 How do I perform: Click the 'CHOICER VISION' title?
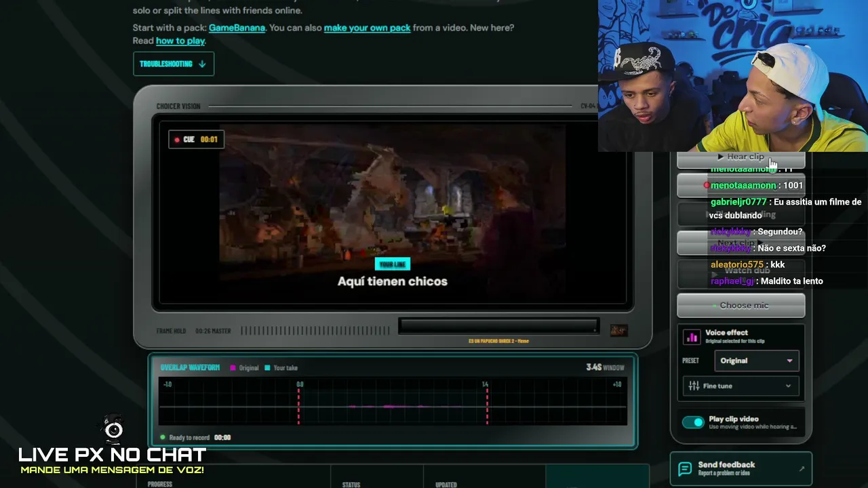178,106
